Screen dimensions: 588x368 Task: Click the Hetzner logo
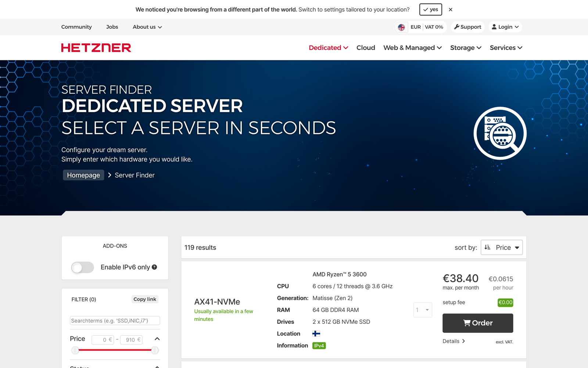96,47
